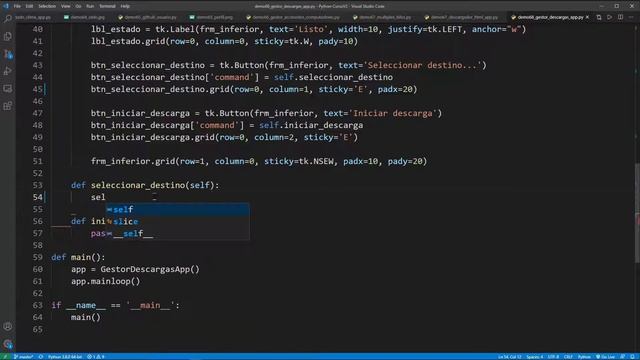Click the master git branch indicator
The height and width of the screenshot is (360, 640).
coord(23,357)
